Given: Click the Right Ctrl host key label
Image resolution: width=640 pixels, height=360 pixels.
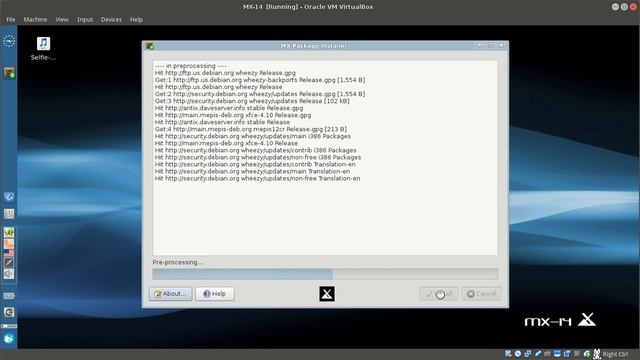Looking at the screenshot, I should (x=616, y=354).
